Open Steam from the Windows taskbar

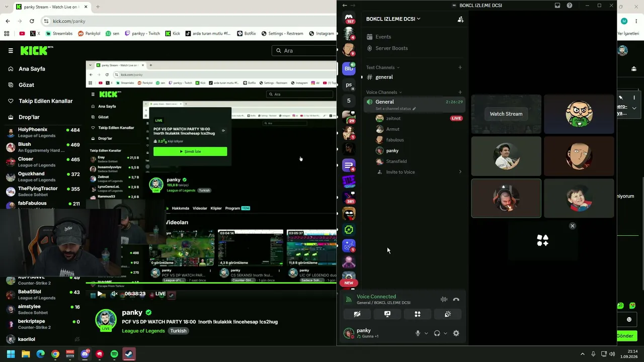129,354
